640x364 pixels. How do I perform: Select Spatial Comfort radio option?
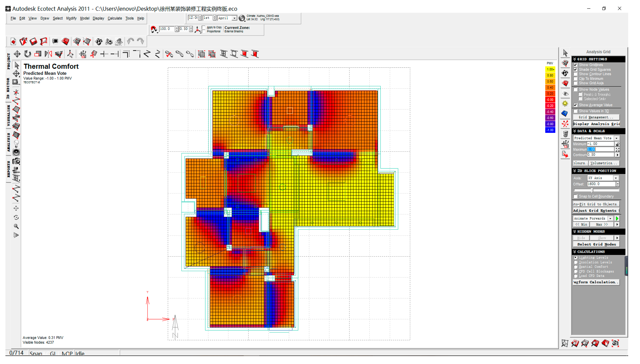[576, 267]
